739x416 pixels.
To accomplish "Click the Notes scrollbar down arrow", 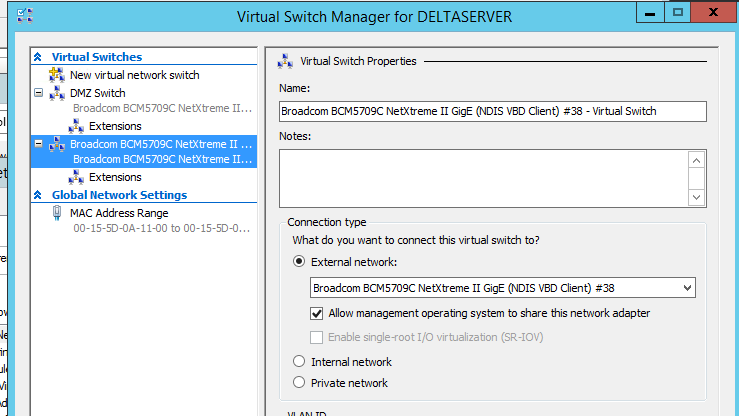I will pyautogui.click(x=697, y=197).
